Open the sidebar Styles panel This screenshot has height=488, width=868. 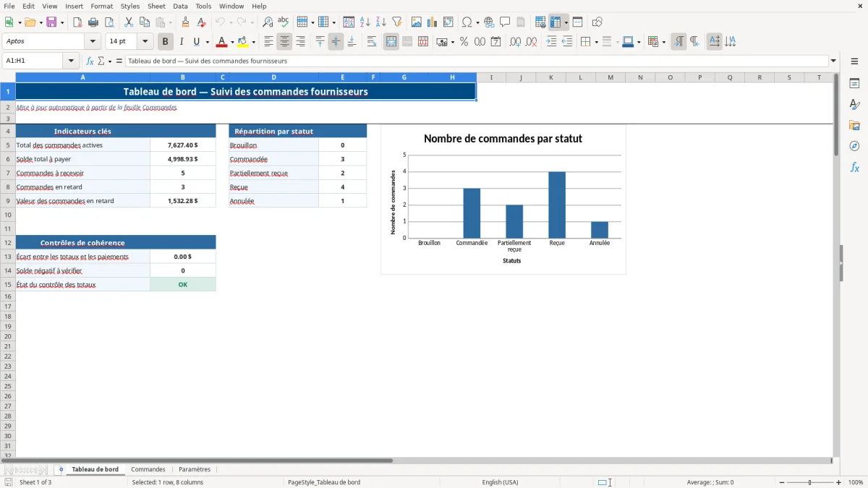(x=854, y=105)
